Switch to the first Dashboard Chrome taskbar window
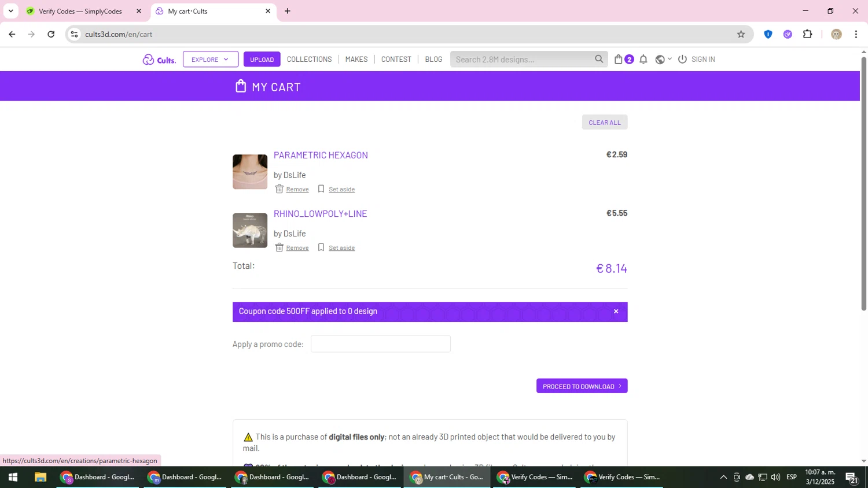Screen dimensions: 868x488 pos(98,477)
